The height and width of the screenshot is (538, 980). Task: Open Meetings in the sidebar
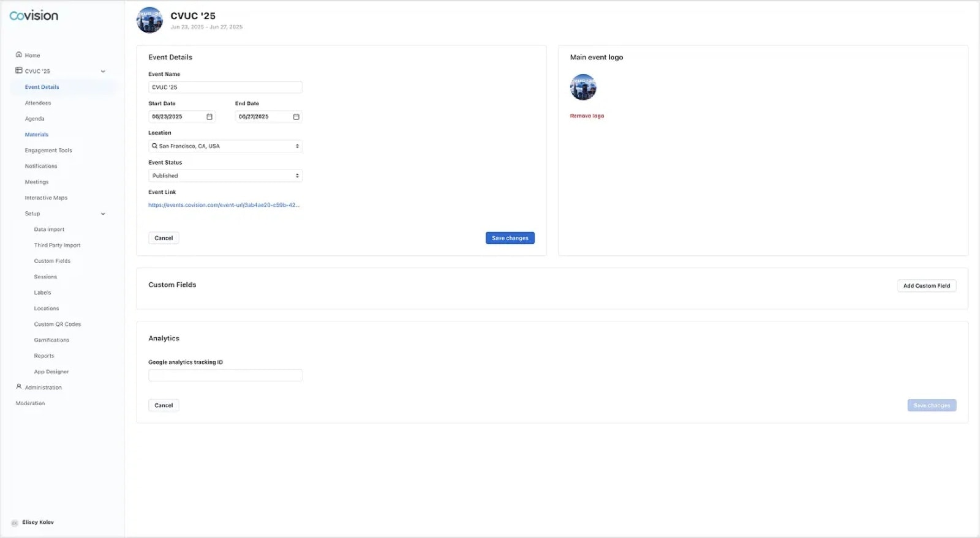click(37, 182)
